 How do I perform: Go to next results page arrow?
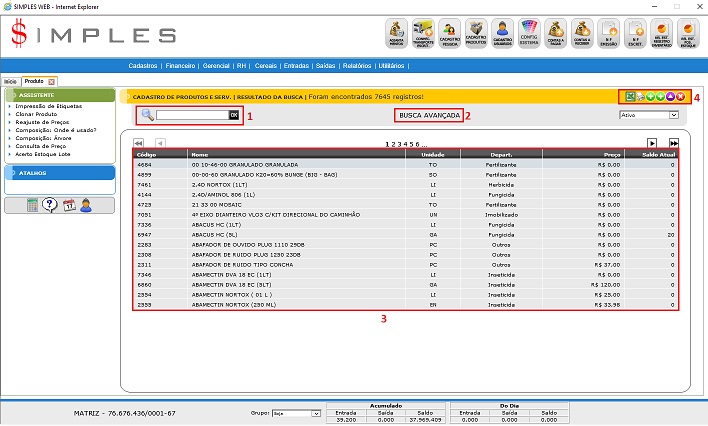pyautogui.click(x=652, y=144)
